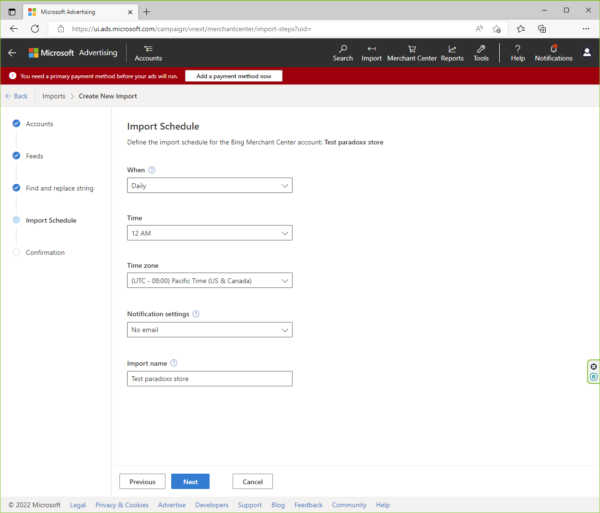Open the Notification settings dropdown

210,329
